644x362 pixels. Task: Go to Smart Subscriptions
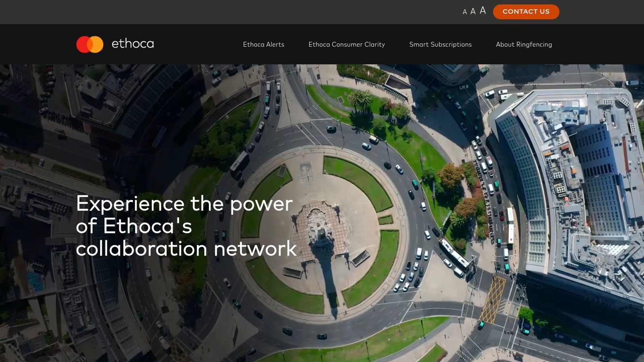pos(440,44)
